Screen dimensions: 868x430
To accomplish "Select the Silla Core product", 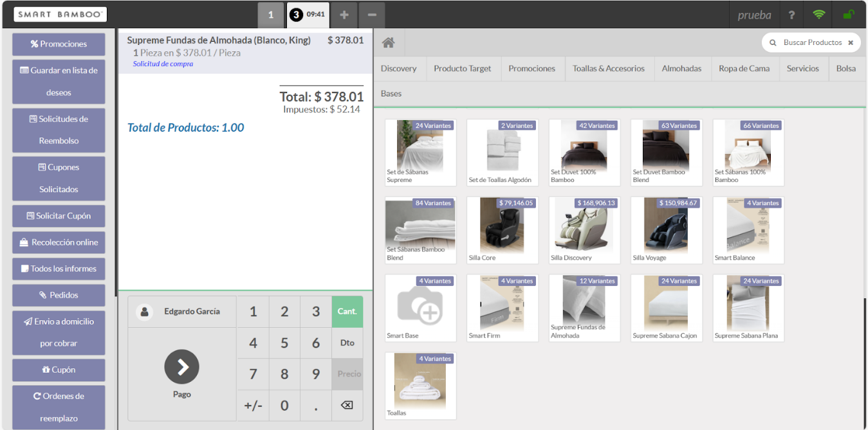I will 503,230.
